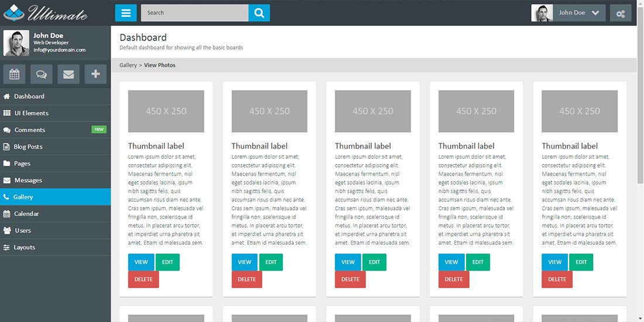Viewport: 644px width, 322px height.
Task: Open the calendar quick-action icon under profile
Action: tap(15, 74)
